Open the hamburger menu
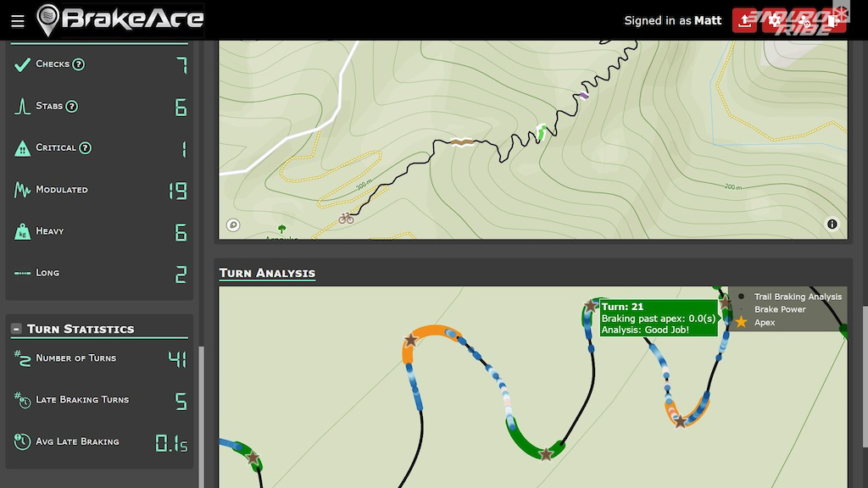 tap(17, 20)
